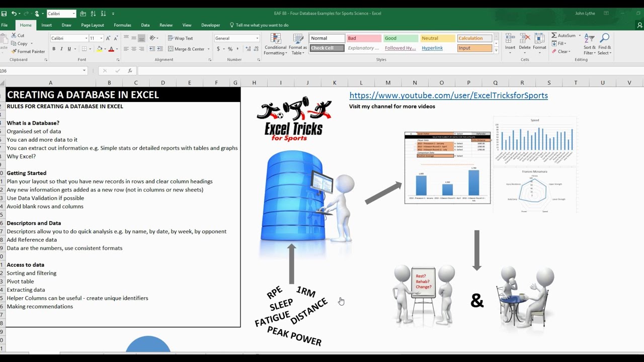Screen dimensions: 644x362
Task: Open the File menu
Action: [x=5, y=25]
